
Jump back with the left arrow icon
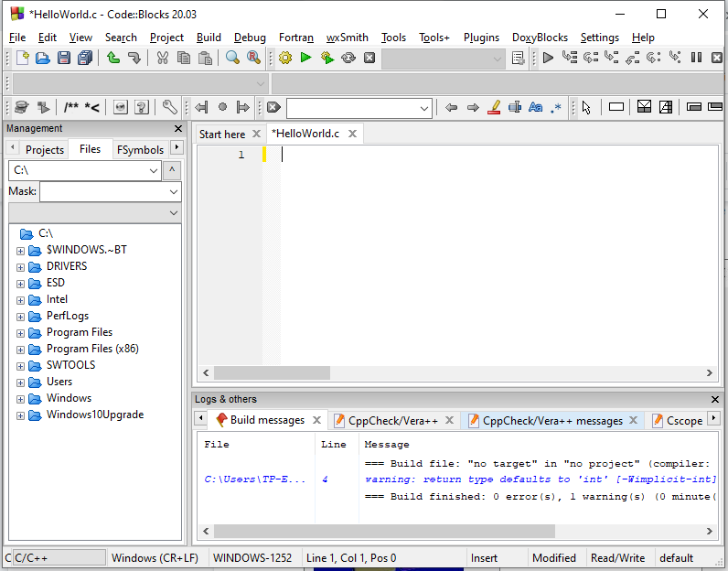pyautogui.click(x=451, y=108)
